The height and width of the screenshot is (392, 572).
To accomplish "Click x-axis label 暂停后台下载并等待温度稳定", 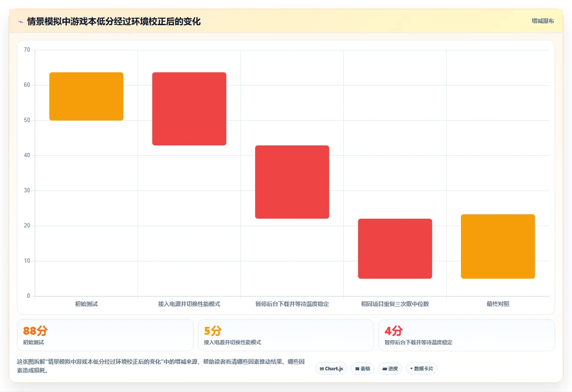I will pos(292,304).
